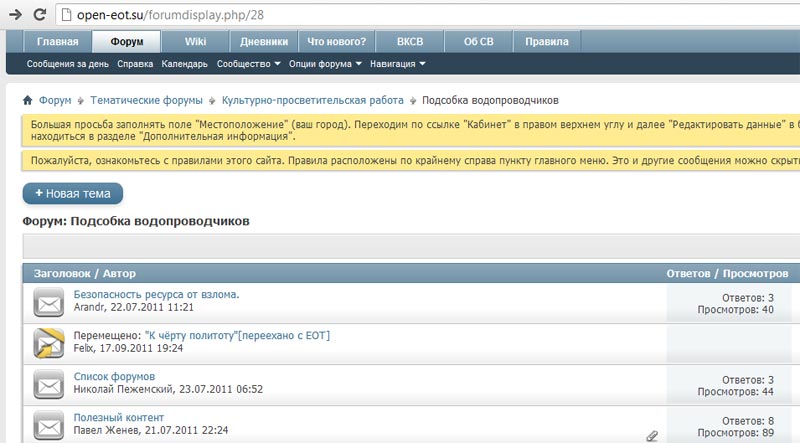
Task: Click the page icon in the address bar
Action: point(66,15)
